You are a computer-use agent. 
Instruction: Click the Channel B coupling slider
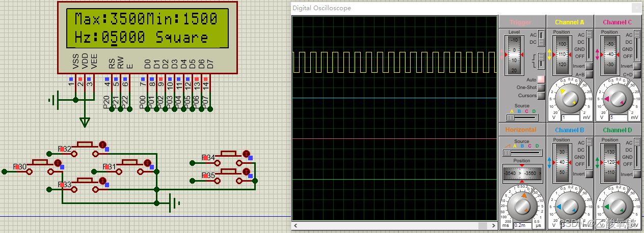pos(589,153)
